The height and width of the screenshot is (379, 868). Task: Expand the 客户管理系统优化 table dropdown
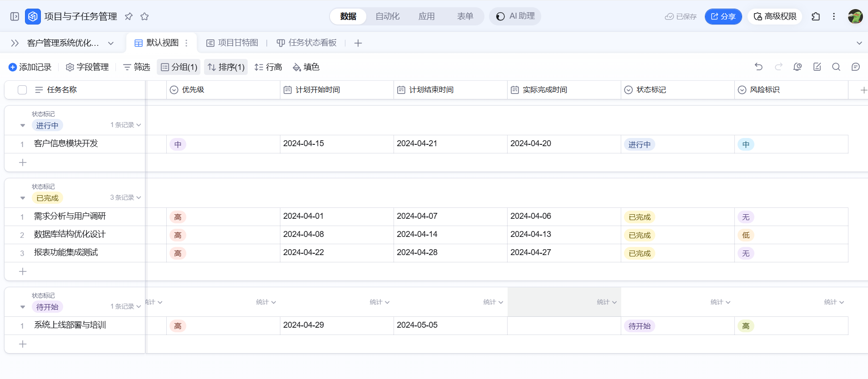110,43
